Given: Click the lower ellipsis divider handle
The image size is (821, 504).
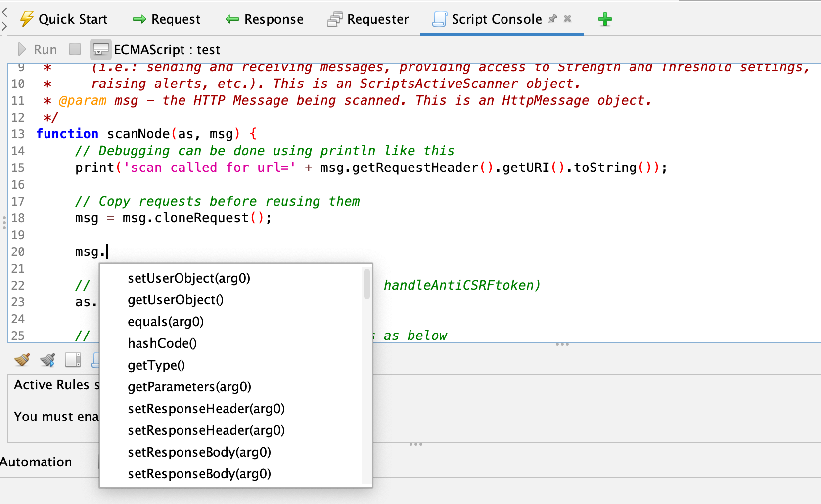Looking at the screenshot, I should click(415, 444).
